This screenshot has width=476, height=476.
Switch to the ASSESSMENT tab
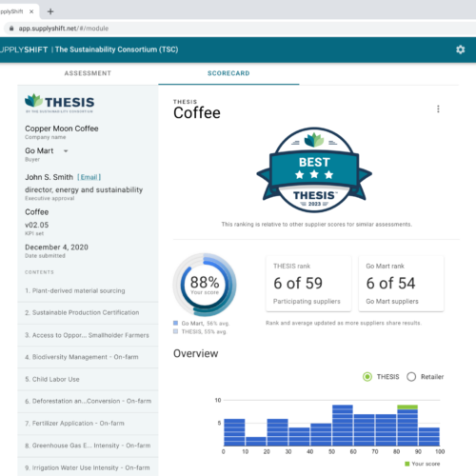point(88,73)
